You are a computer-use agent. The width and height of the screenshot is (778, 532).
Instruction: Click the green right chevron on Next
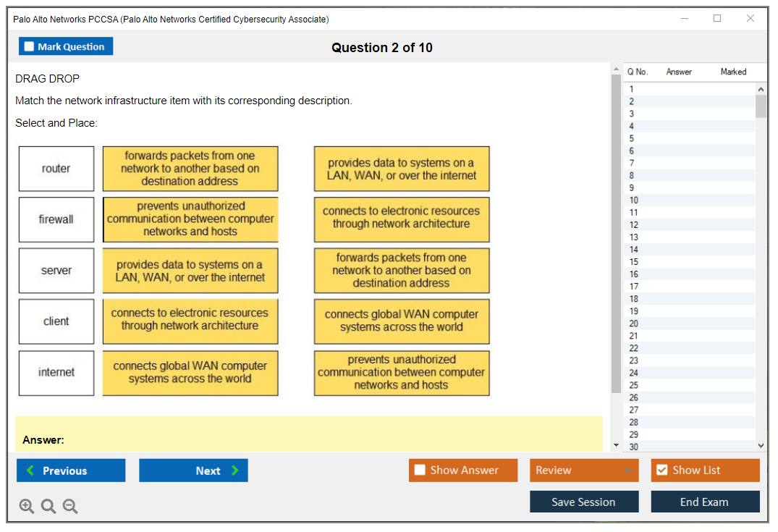(x=235, y=470)
